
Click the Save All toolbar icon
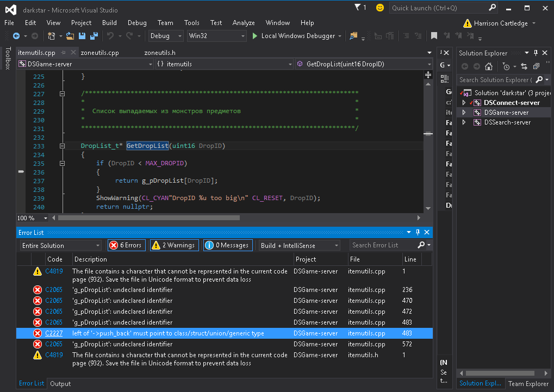[94, 36]
